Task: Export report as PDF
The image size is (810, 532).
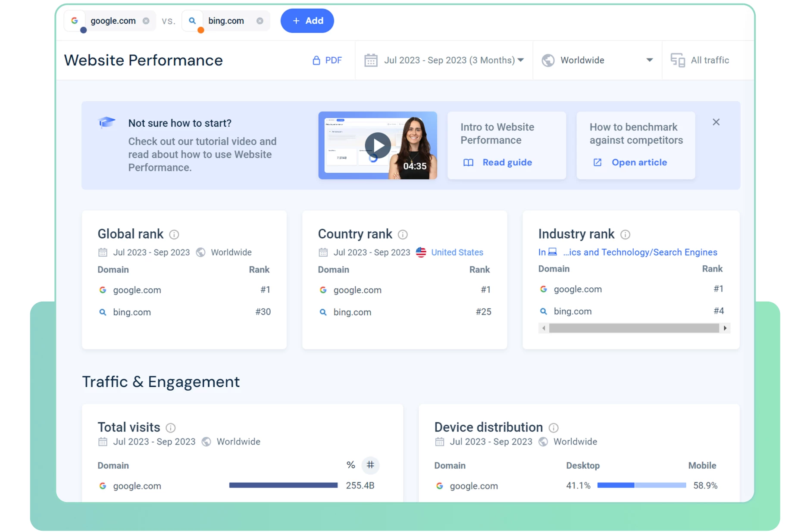Action: (x=327, y=60)
